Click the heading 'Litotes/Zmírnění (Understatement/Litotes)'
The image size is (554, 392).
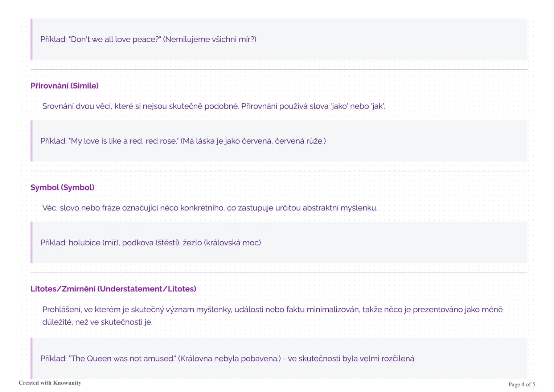[113, 289]
